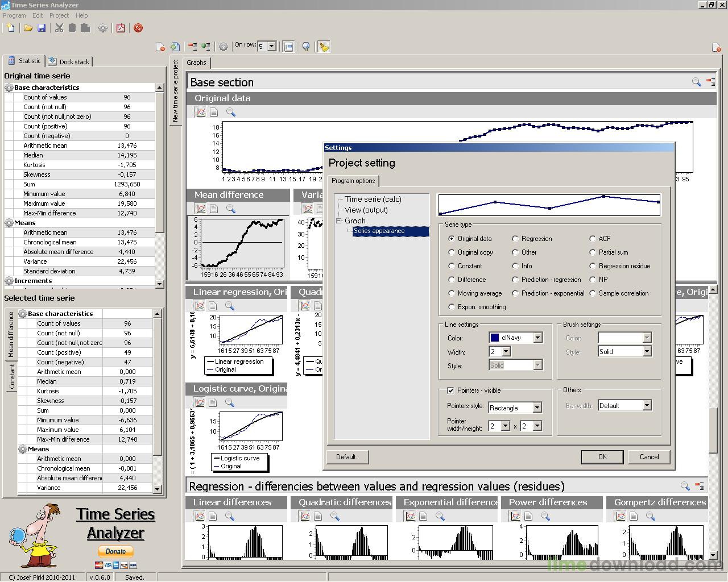The height and width of the screenshot is (582, 728).
Task: Open a new time series with the New icon
Action: pos(10,28)
